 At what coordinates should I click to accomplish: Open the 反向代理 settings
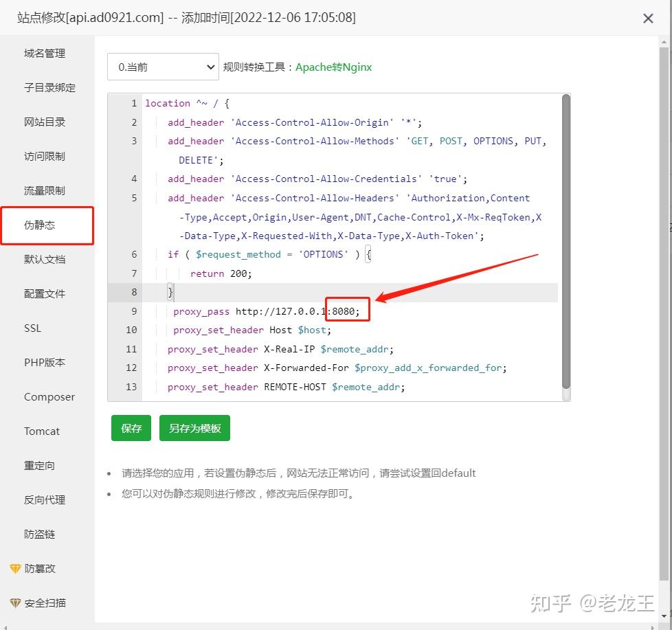[x=43, y=499]
